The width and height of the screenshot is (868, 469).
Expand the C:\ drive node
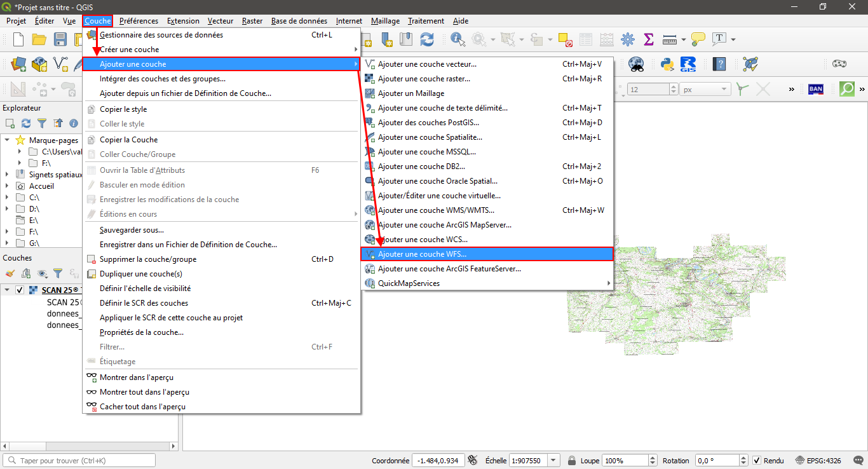[x=7, y=198]
